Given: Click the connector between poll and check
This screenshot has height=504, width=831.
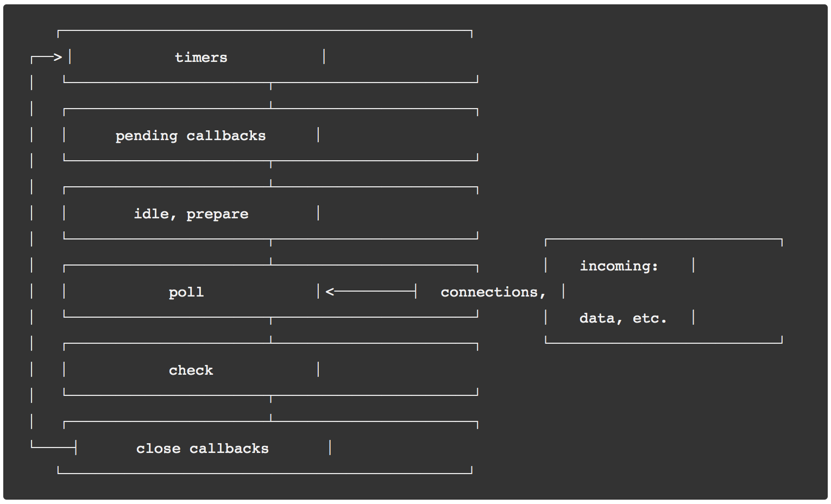Looking at the screenshot, I should [x=270, y=330].
